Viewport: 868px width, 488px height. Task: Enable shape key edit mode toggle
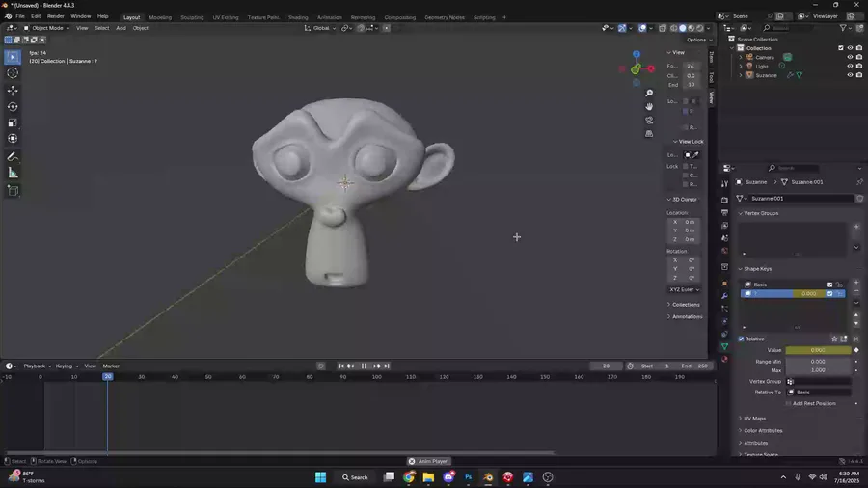point(844,339)
